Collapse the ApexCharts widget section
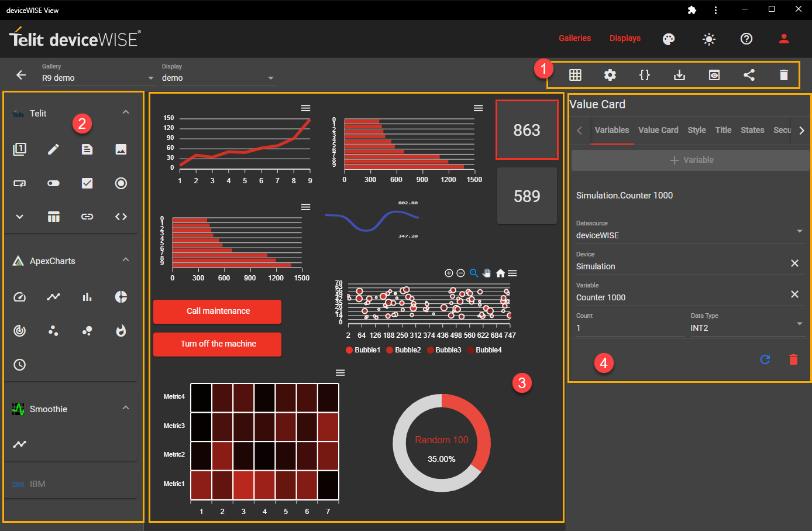Screen dimensions: 812x531 (x=126, y=260)
